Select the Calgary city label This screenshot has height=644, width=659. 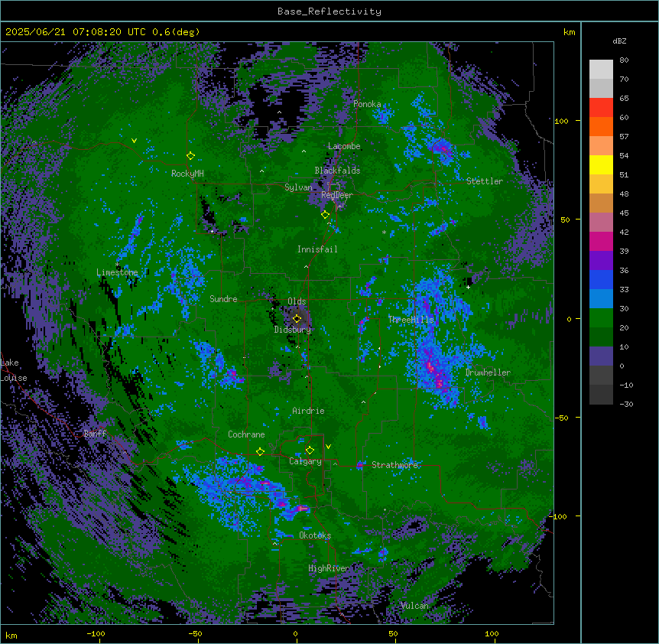pyautogui.click(x=305, y=461)
